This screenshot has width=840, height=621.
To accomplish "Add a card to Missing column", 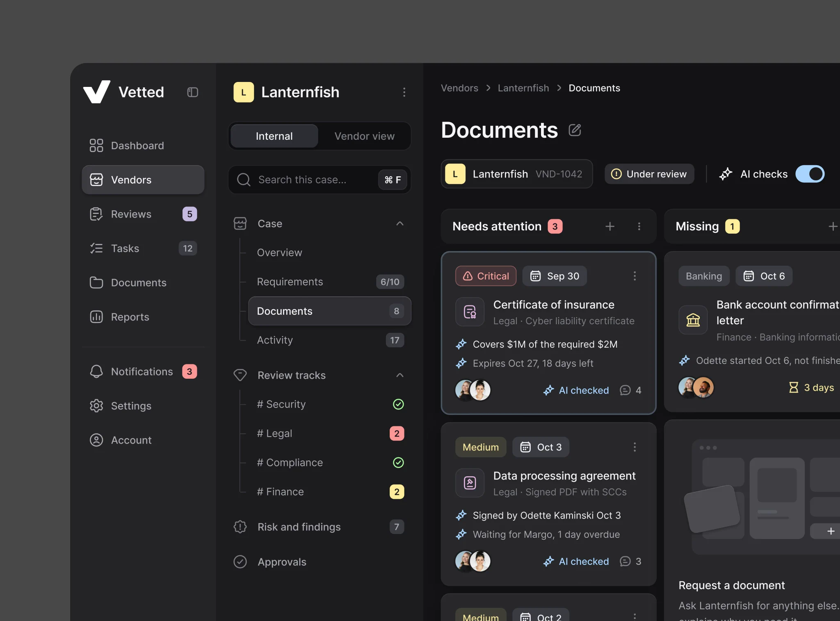I will click(833, 226).
